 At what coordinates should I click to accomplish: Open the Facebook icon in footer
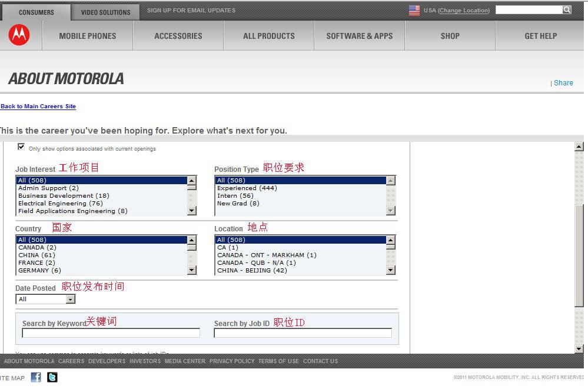coord(36,377)
